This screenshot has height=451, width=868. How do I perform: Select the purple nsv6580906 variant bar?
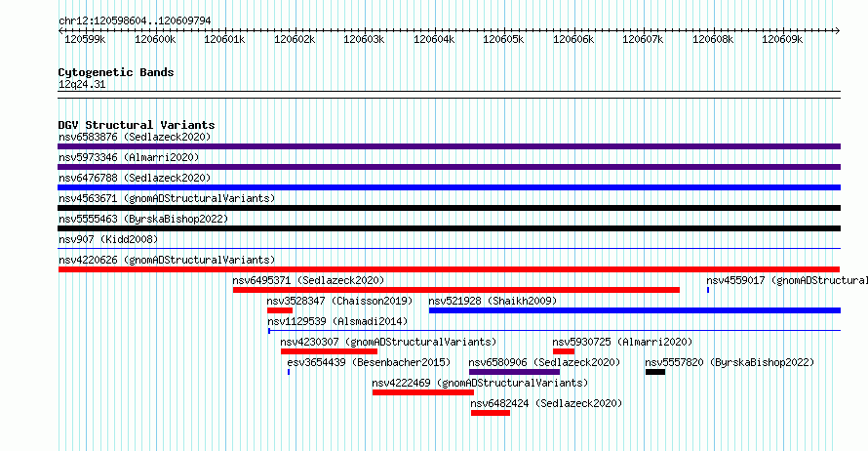coord(514,372)
